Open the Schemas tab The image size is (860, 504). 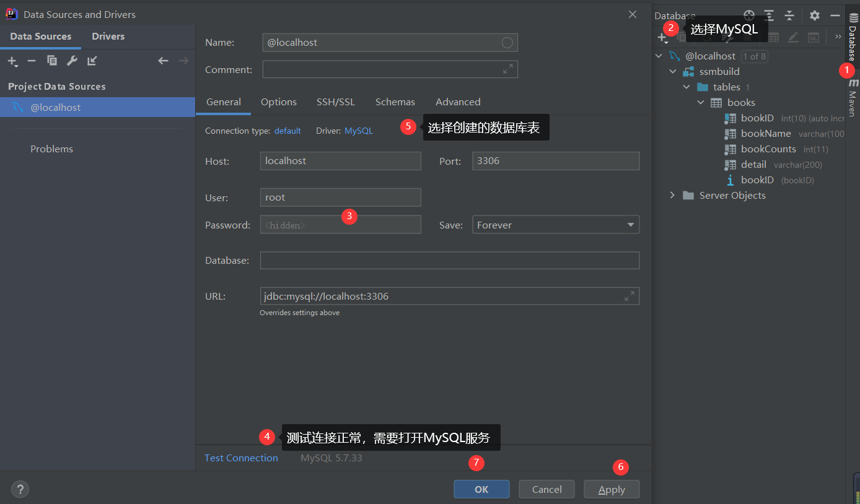[x=395, y=102]
